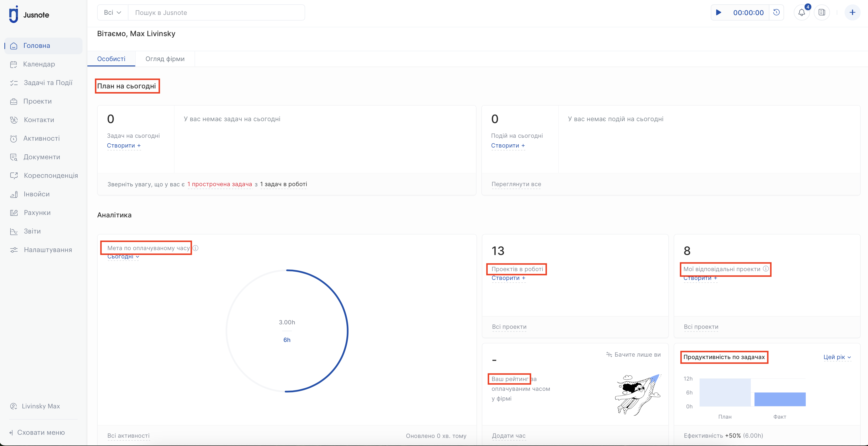Click the Задачі та Події checklist icon

(x=14, y=83)
